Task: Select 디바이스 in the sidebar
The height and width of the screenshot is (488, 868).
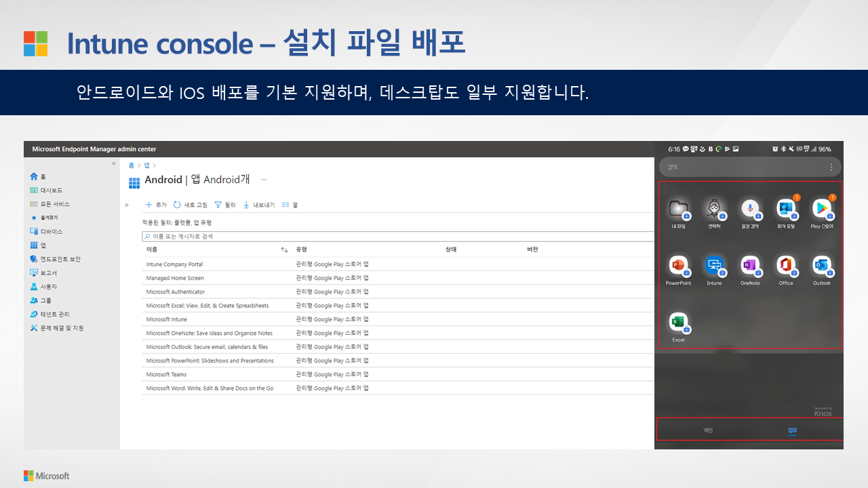Action: (x=47, y=232)
